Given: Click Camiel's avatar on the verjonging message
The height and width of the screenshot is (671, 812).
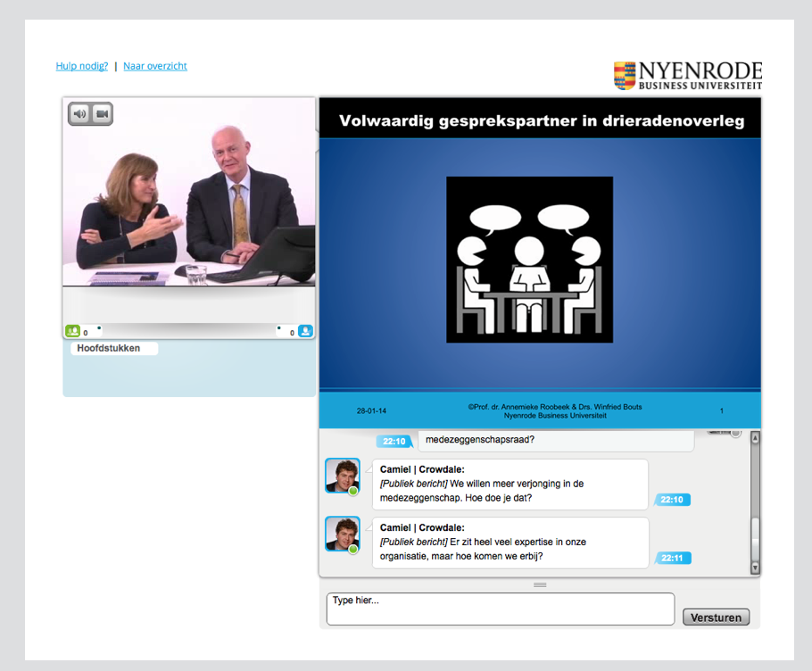Looking at the screenshot, I should pos(343,476).
